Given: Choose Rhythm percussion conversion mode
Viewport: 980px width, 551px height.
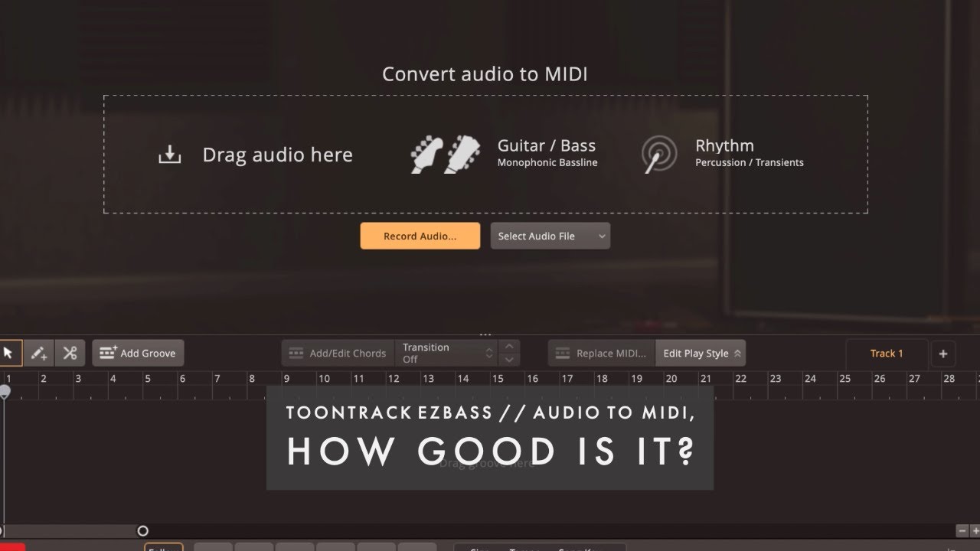Looking at the screenshot, I should pyautogui.click(x=722, y=153).
